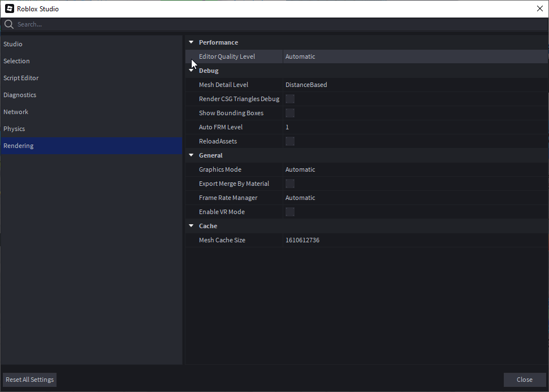Open Mesh Detail Level dropdown
Viewport: 549px width, 392px height.
pos(416,85)
